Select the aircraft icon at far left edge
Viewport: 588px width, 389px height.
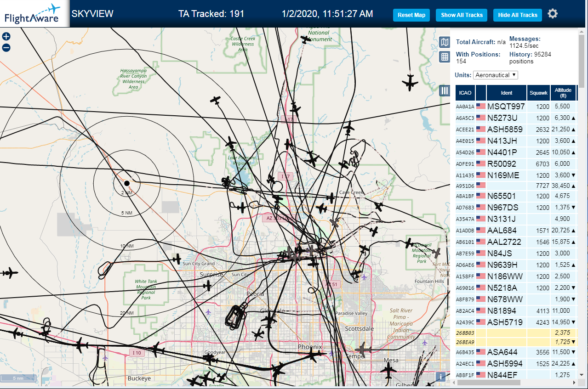(9, 273)
